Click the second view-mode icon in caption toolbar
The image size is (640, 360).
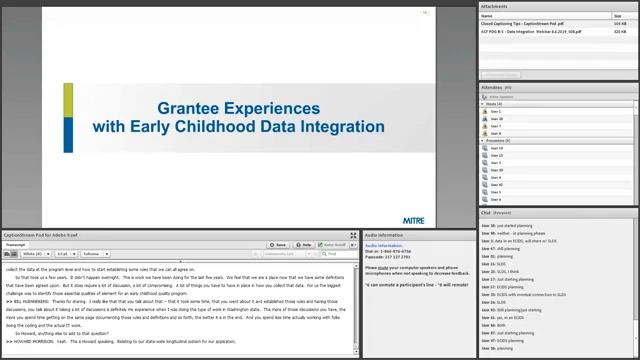(14, 254)
